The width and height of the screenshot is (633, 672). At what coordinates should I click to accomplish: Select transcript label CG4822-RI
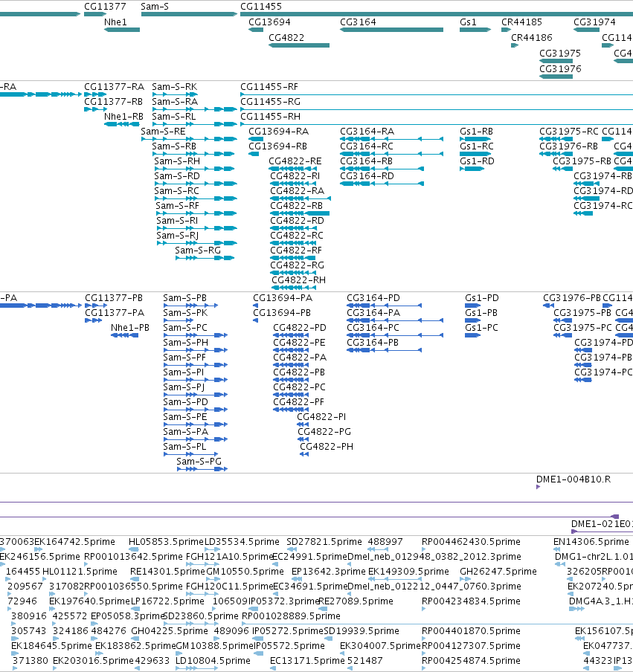click(x=295, y=176)
